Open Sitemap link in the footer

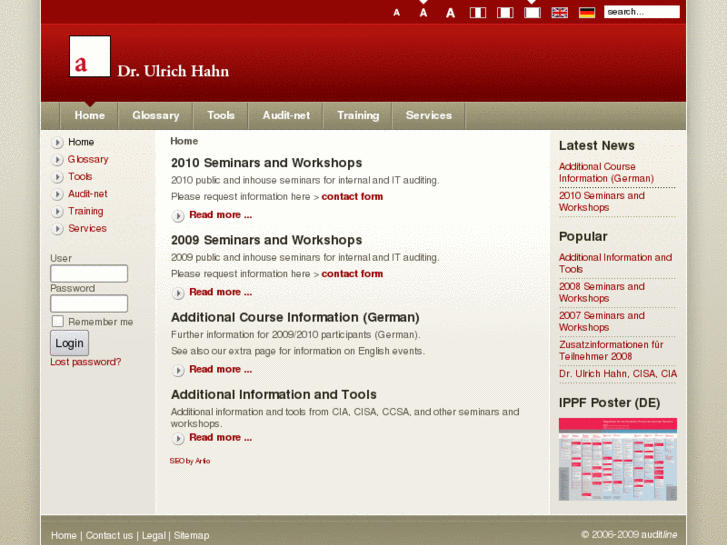click(x=191, y=535)
